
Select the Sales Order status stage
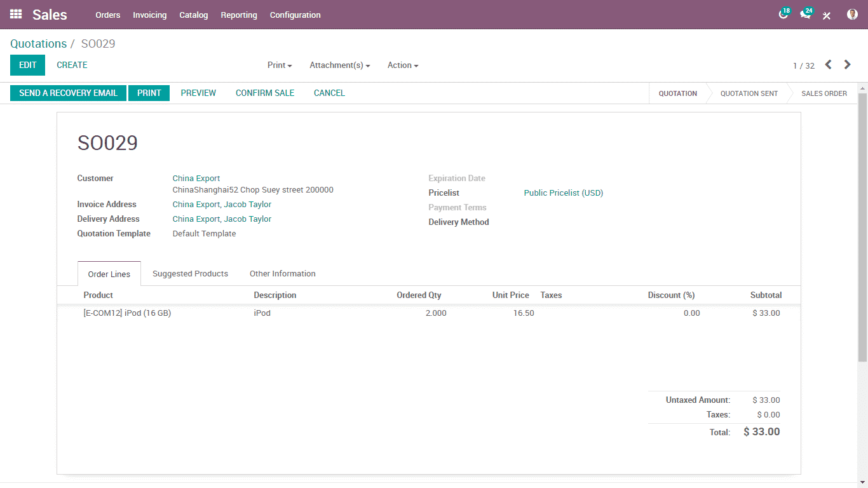[x=824, y=93]
